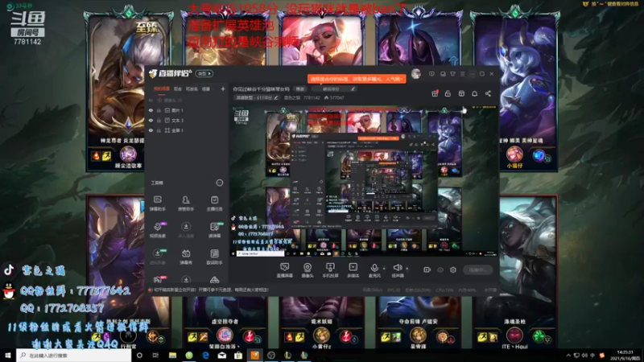Toggle visibility of 摄像头 layer

click(151, 100)
